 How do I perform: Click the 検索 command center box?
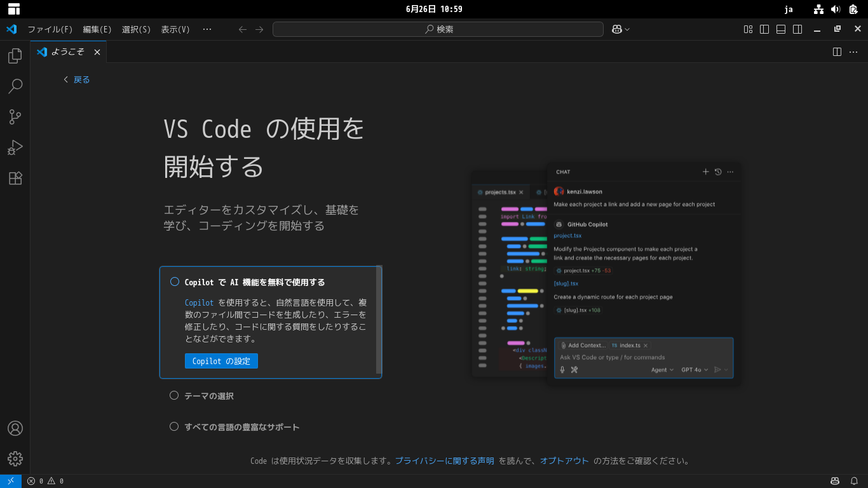[x=438, y=29]
